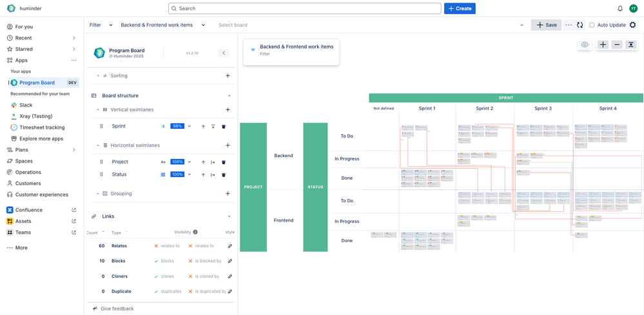The width and height of the screenshot is (644, 315).
Task: Toggle 'is cloned by' link visibility
Action: coord(190,276)
